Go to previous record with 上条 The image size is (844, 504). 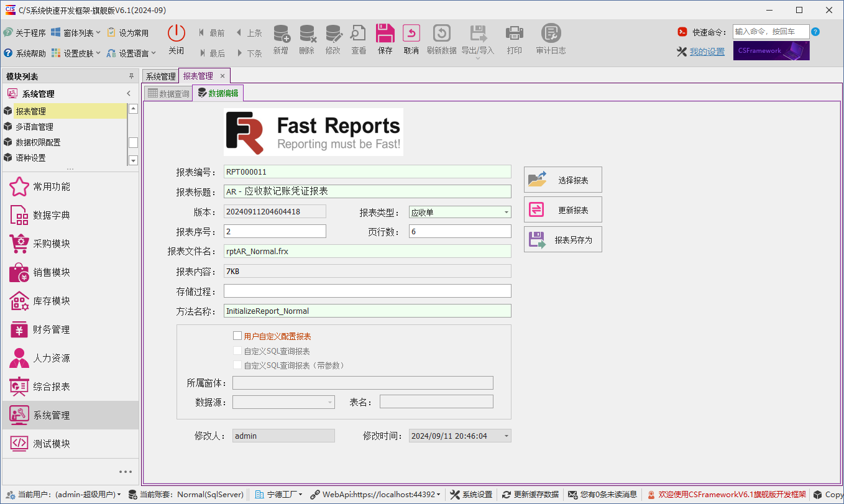coord(249,33)
